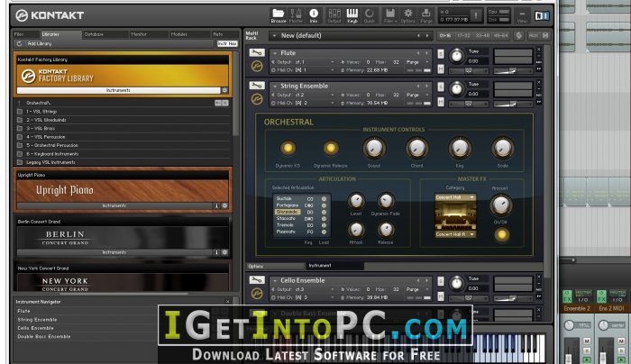
Task: Open the Quick-load catalog icon
Action: coord(369,14)
